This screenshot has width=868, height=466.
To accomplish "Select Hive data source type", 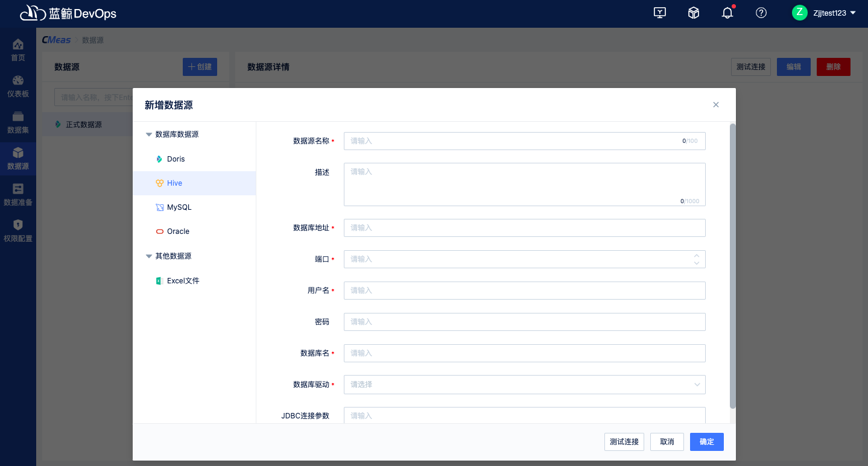I will pos(194,183).
